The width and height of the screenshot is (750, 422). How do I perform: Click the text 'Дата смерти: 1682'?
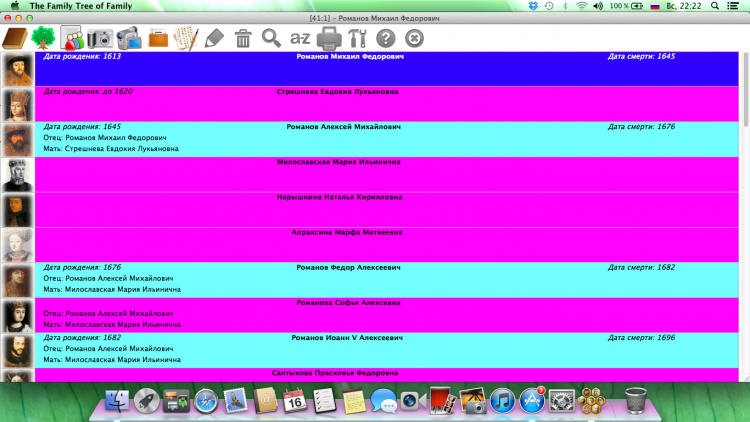641,267
